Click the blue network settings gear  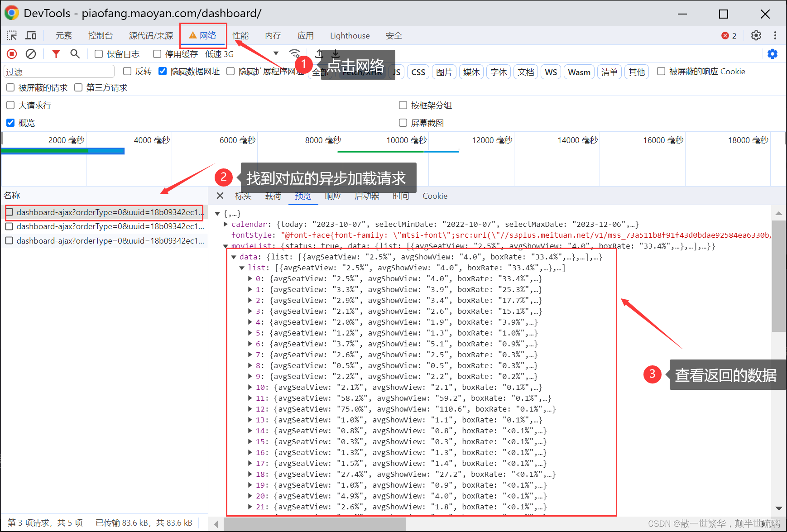tap(773, 54)
